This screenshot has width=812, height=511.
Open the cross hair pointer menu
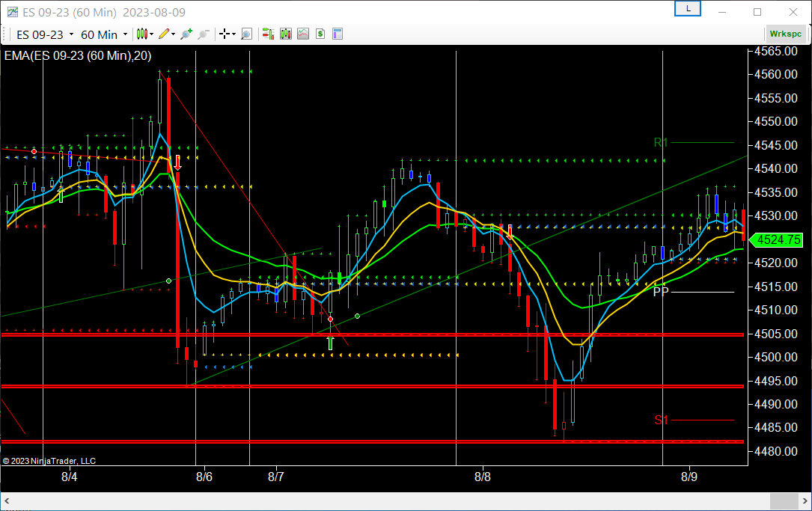228,34
